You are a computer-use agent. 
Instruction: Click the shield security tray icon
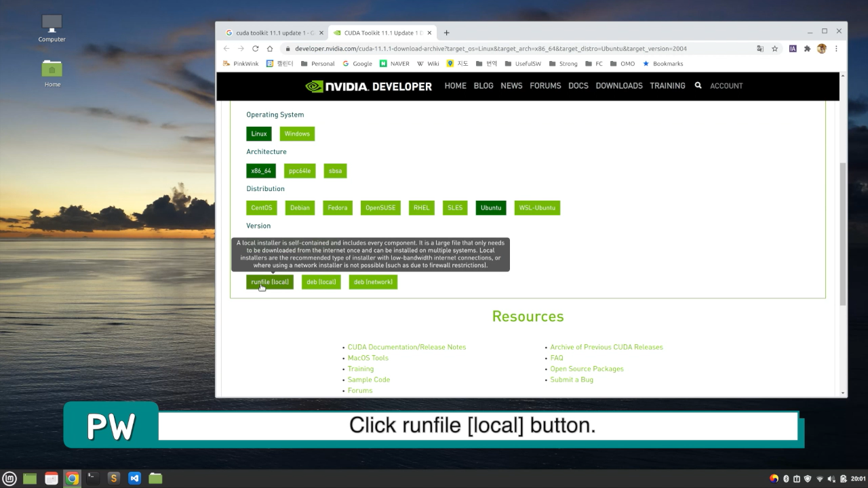tap(808, 479)
